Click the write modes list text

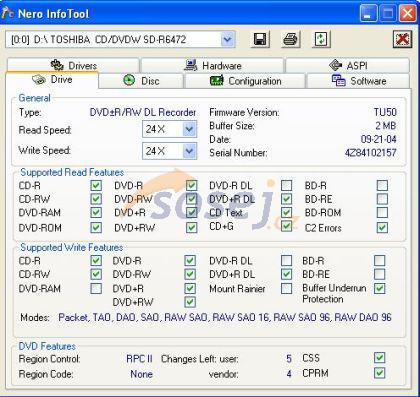pos(225,317)
